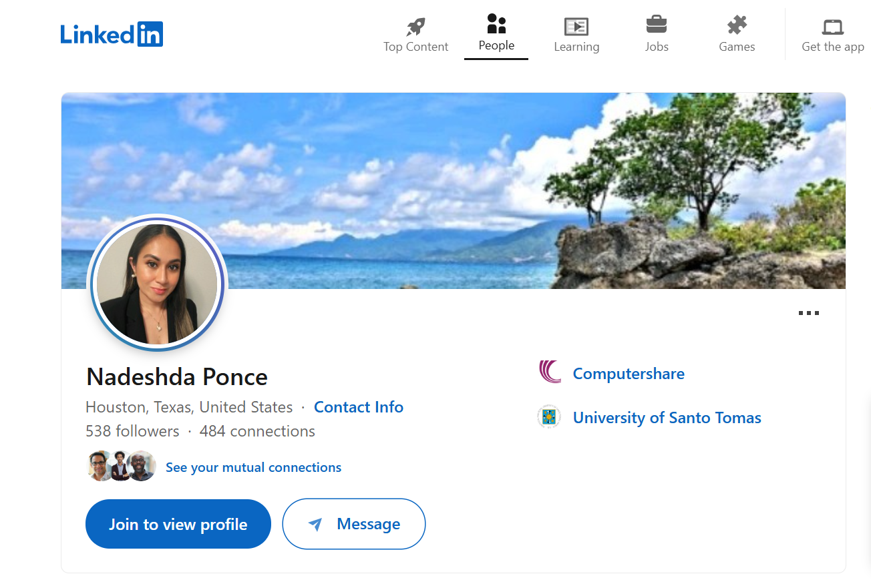The image size is (871, 588).
Task: Click the Computershare company logo
Action: 549,373
